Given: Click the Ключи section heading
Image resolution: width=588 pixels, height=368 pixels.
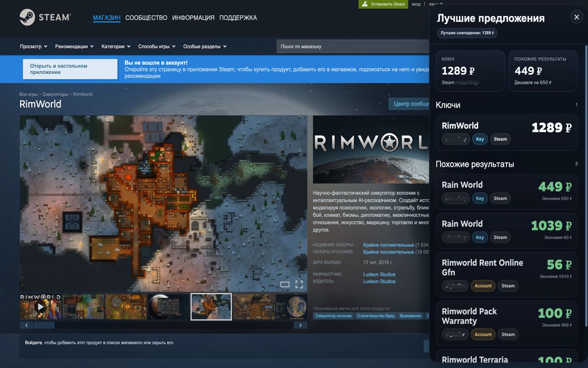Looking at the screenshot, I should point(448,105).
